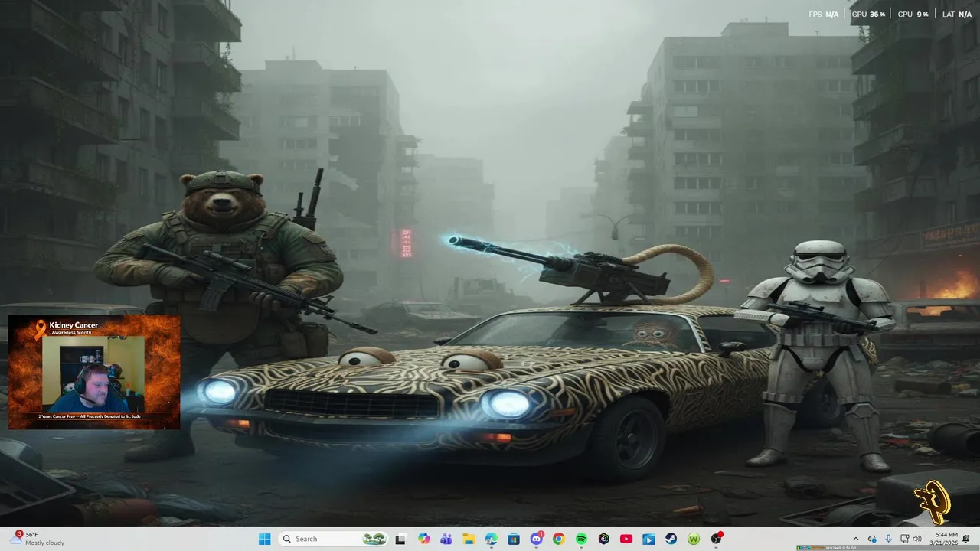Click the GPU 36% overlay readout
The height and width of the screenshot is (551, 980).
point(868,14)
